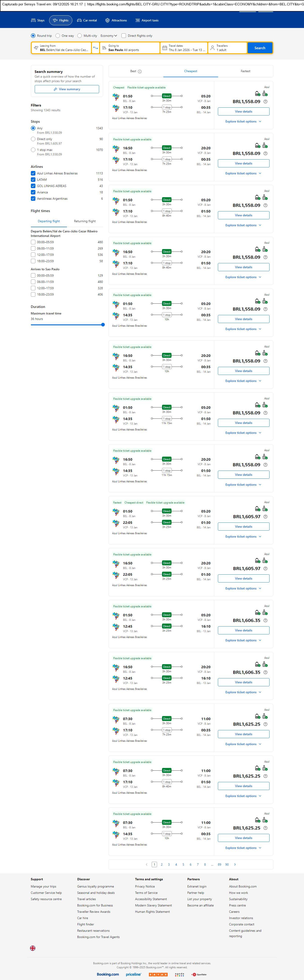Image resolution: width=304 pixels, height=980 pixels.
Task: Expand Explore ticket options for BRL1,605.97 fastest flight
Action: pyautogui.click(x=243, y=536)
